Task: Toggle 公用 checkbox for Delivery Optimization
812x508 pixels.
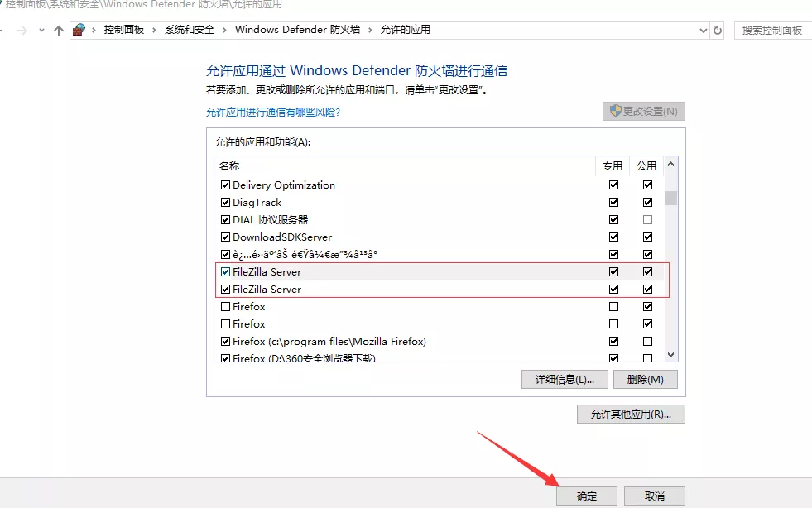Action: tap(647, 185)
